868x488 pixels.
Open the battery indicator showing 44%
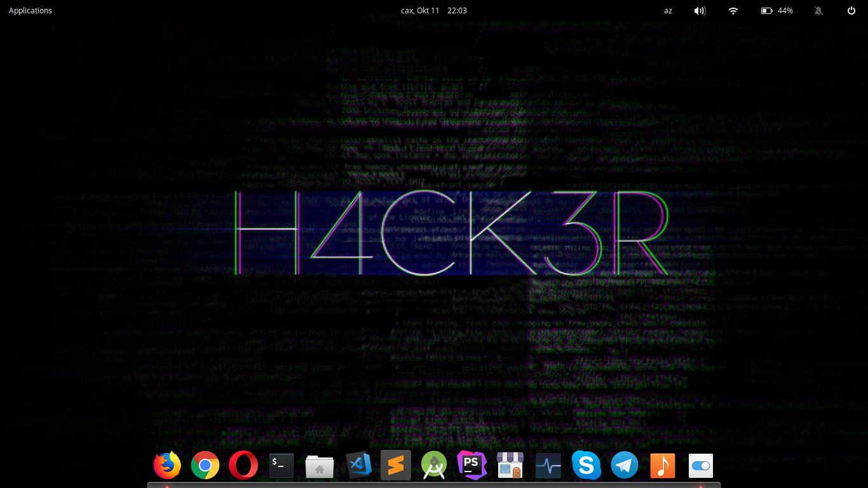[x=777, y=10]
